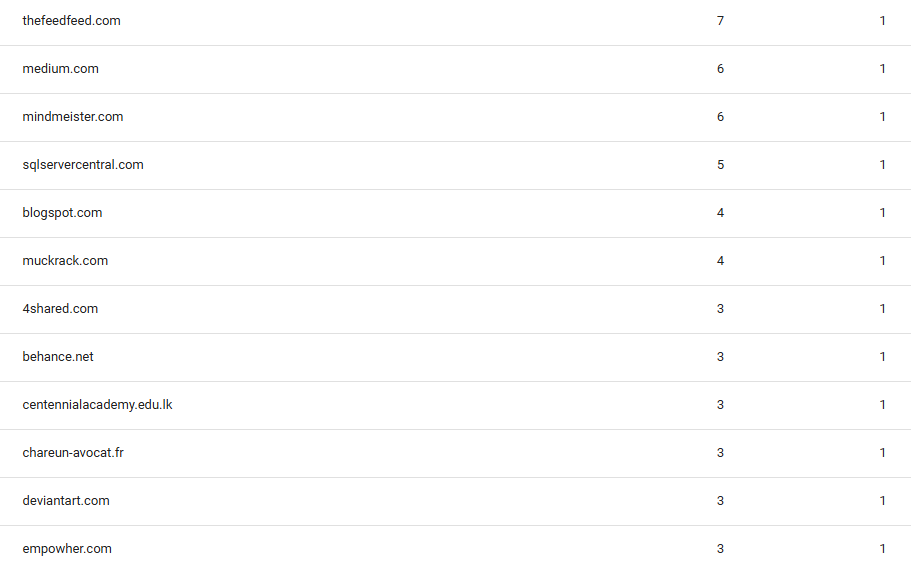Image resolution: width=911 pixels, height=571 pixels.
Task: Open the empowher.com domain entry
Action: (x=67, y=549)
